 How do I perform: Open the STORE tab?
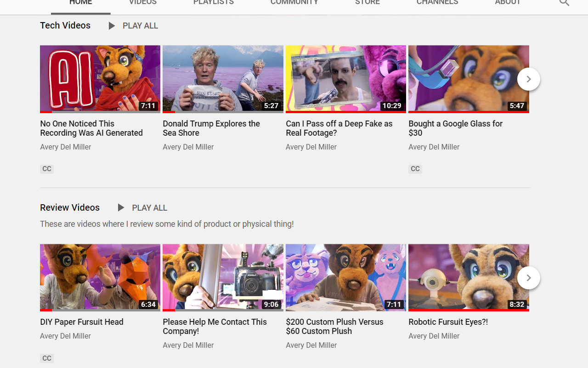367,3
